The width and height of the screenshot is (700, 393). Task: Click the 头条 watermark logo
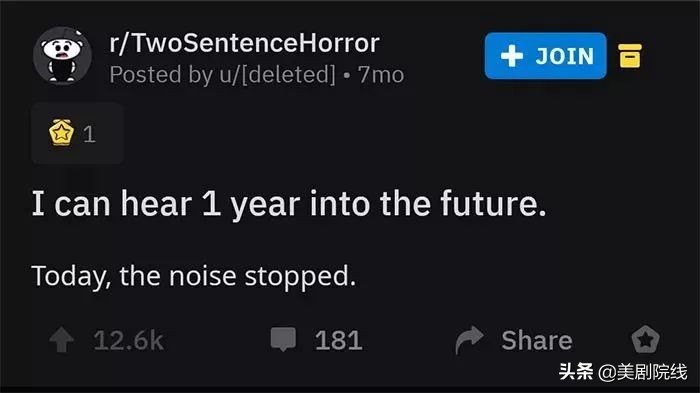click(576, 372)
